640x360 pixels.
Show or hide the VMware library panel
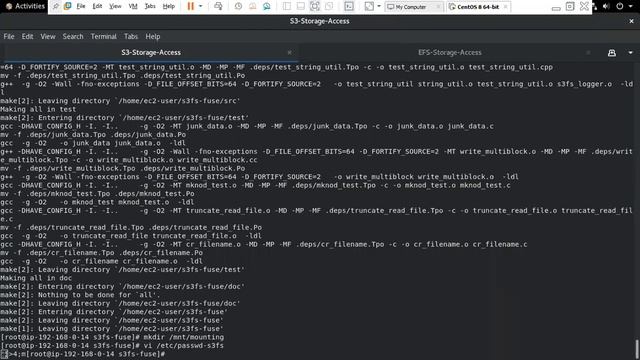point(287,7)
